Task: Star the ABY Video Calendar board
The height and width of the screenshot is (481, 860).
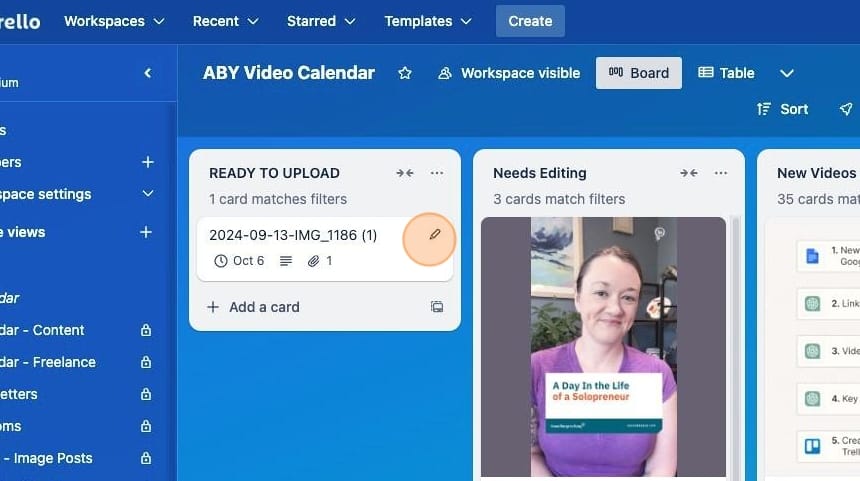Action: click(x=405, y=73)
